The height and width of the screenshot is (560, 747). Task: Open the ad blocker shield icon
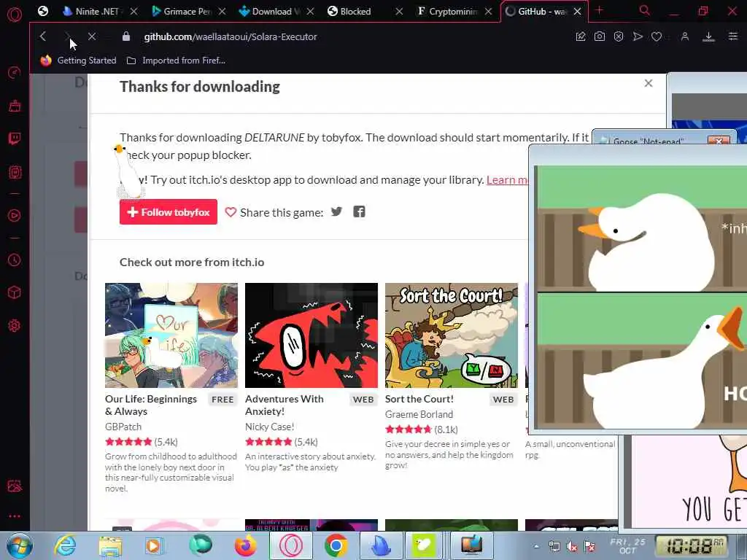pos(619,36)
